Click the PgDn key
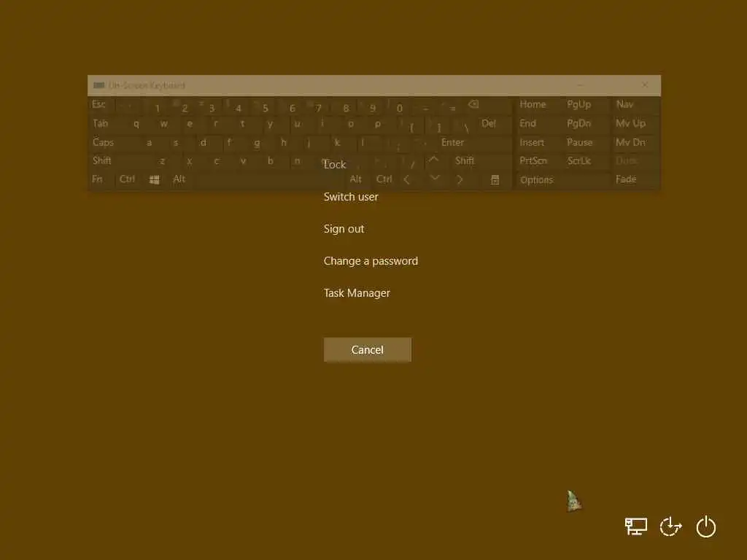The width and height of the screenshot is (747, 560). tap(578, 123)
